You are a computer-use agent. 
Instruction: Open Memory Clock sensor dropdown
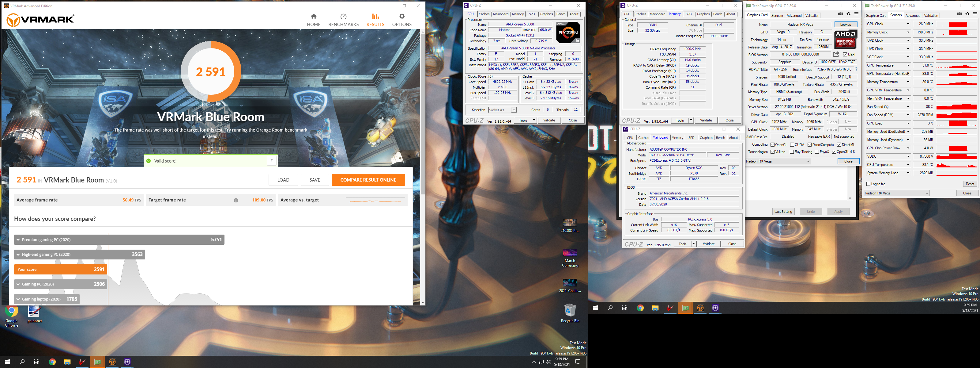point(908,33)
